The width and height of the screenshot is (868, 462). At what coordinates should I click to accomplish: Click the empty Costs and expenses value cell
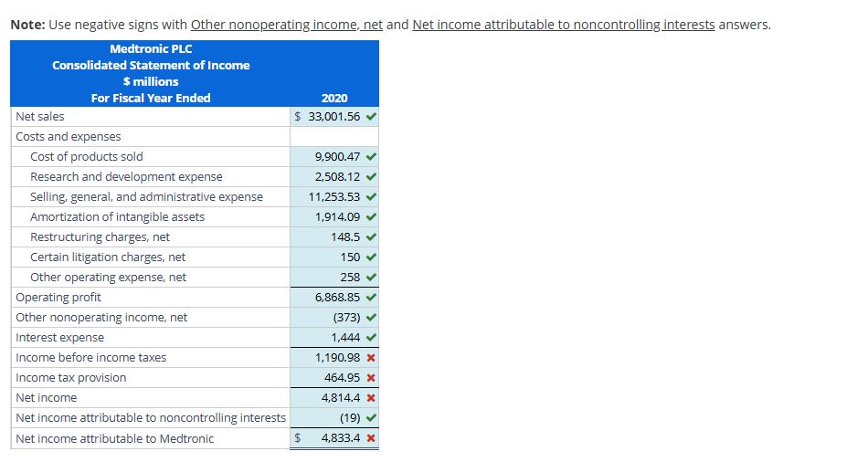tap(334, 137)
